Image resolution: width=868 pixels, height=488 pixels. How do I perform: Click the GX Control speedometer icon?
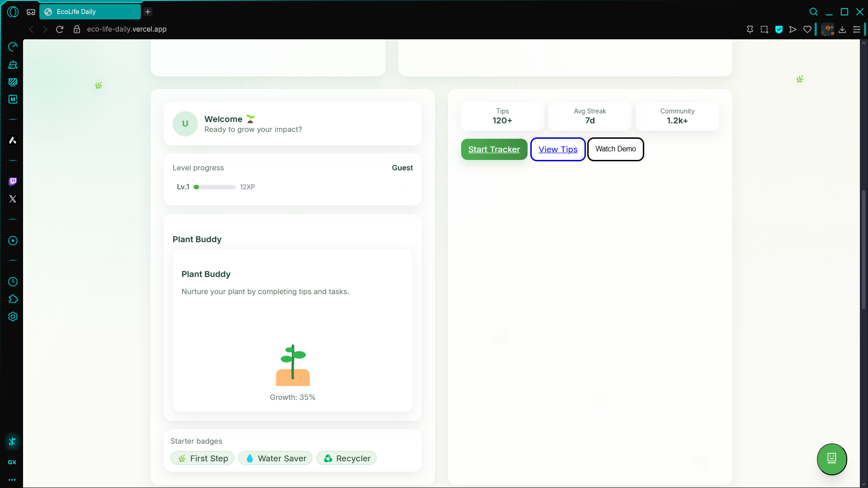pos(13,47)
